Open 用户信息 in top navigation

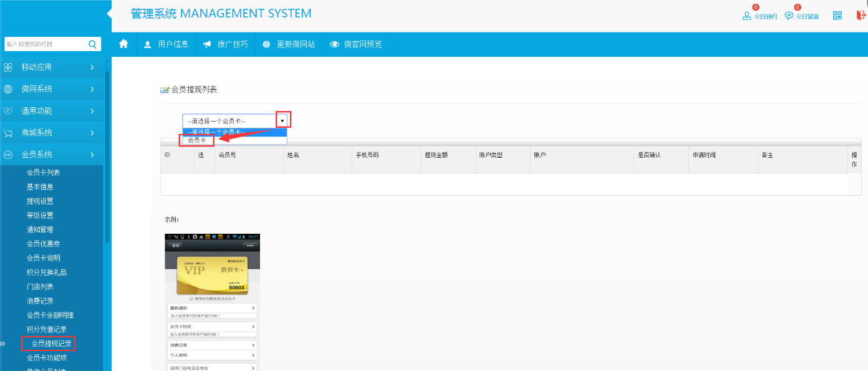pyautogui.click(x=166, y=44)
